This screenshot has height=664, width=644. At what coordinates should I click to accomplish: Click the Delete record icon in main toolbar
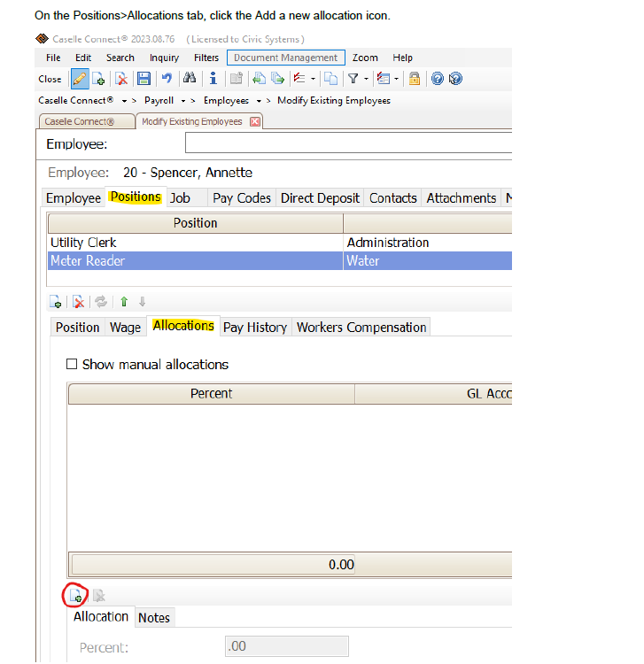point(121,79)
